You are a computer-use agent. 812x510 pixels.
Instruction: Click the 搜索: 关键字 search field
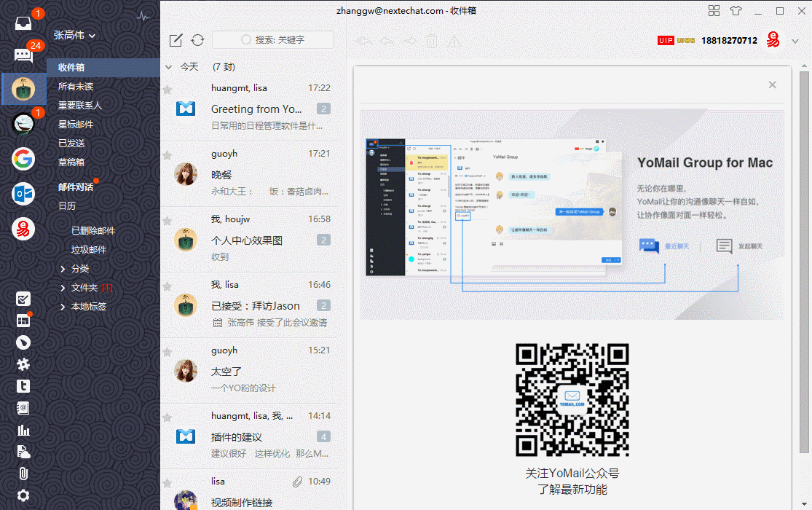(272, 40)
